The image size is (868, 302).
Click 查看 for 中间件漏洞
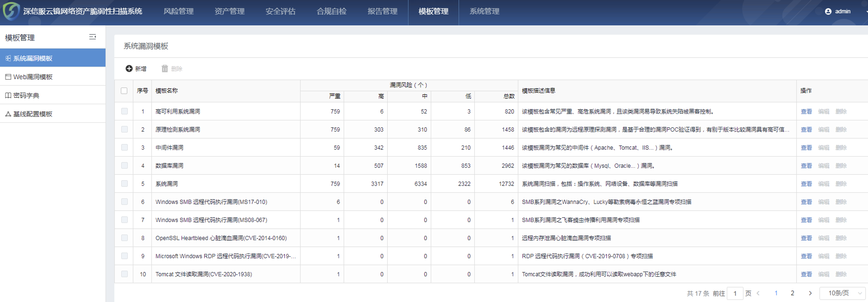tap(806, 148)
